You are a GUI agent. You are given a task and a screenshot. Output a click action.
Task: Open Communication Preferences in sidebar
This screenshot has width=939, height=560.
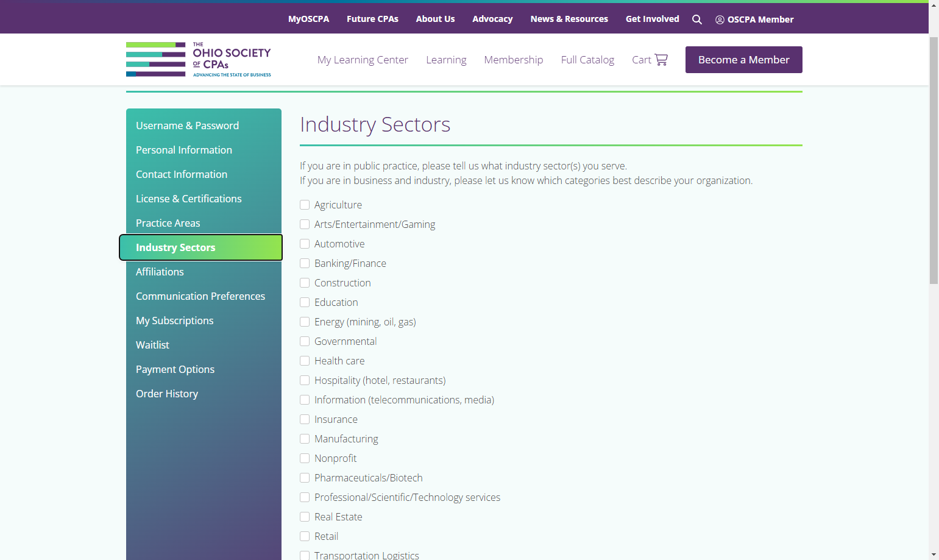204,296
